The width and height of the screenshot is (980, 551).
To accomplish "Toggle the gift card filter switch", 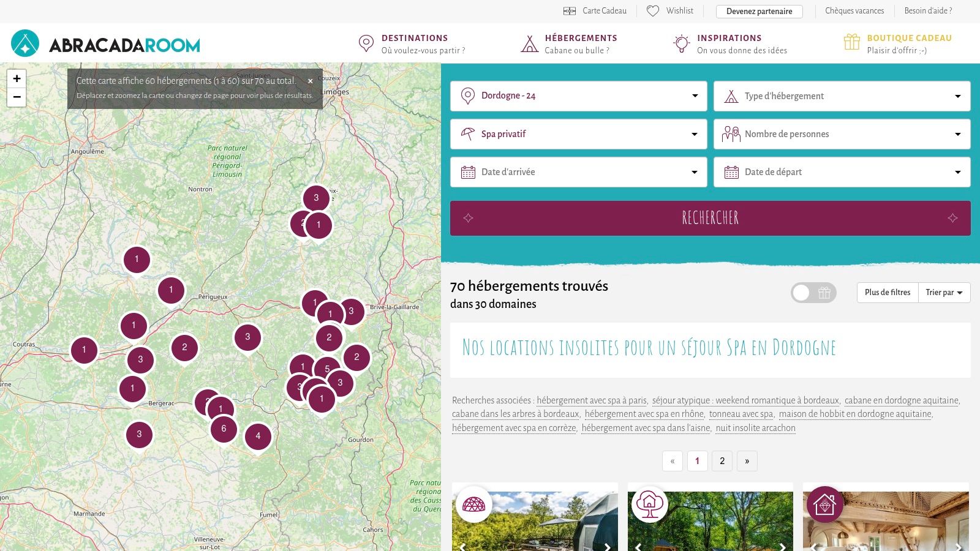I will tap(813, 293).
